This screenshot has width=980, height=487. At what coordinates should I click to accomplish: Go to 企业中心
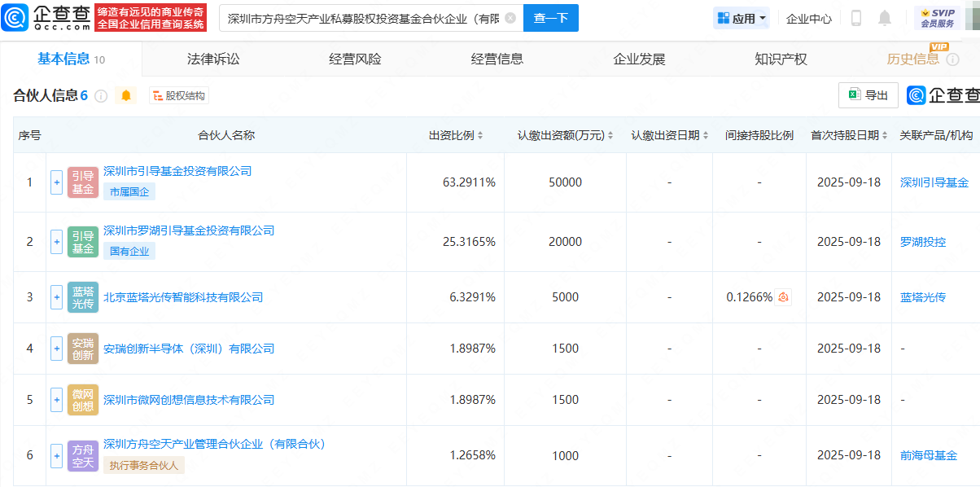809,18
